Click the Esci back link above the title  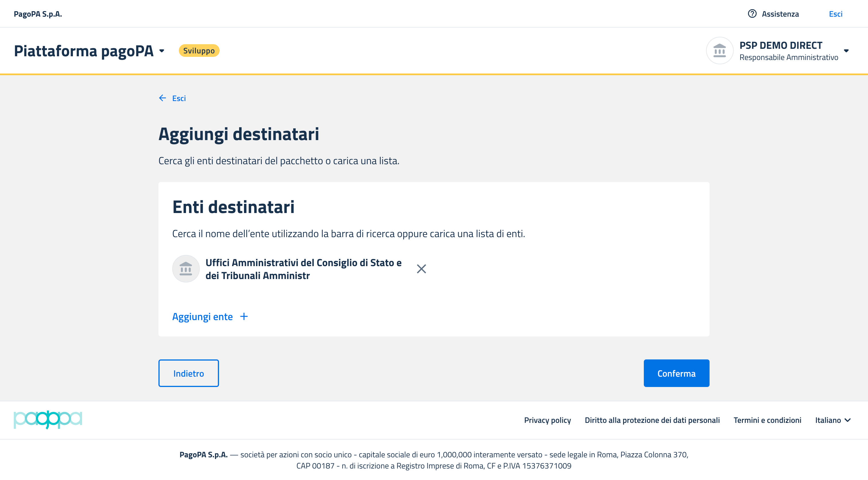pyautogui.click(x=179, y=98)
